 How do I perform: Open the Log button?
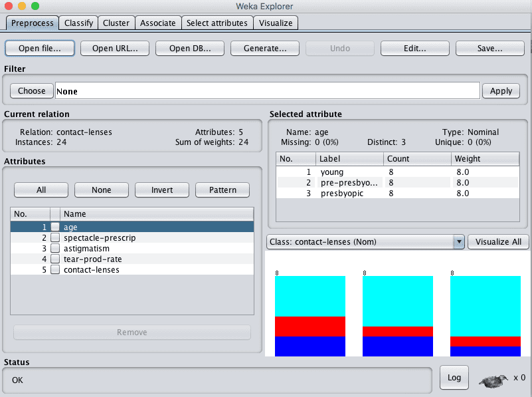[454, 378]
